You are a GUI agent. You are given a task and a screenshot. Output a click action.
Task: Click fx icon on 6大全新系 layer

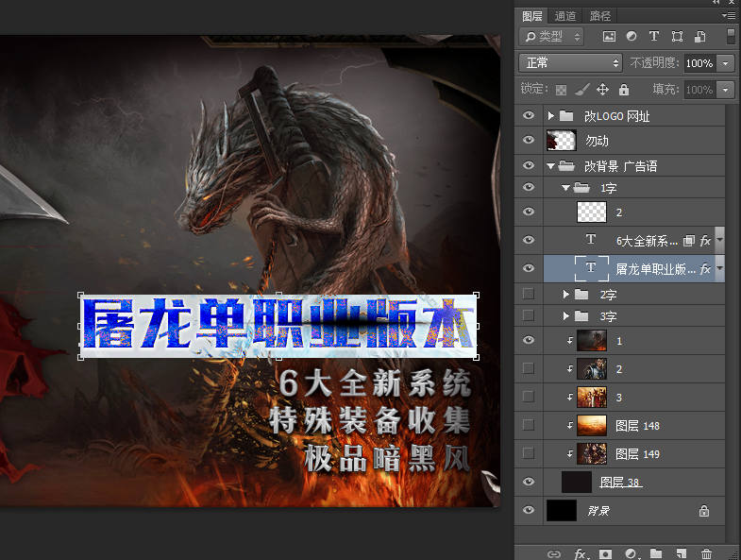coord(705,241)
